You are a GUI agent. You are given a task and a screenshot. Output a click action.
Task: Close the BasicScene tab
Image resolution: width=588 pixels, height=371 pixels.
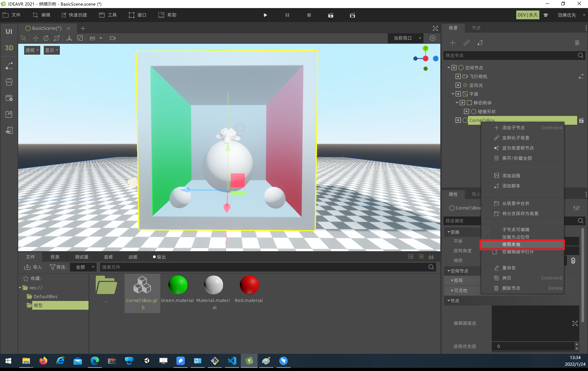pos(69,28)
